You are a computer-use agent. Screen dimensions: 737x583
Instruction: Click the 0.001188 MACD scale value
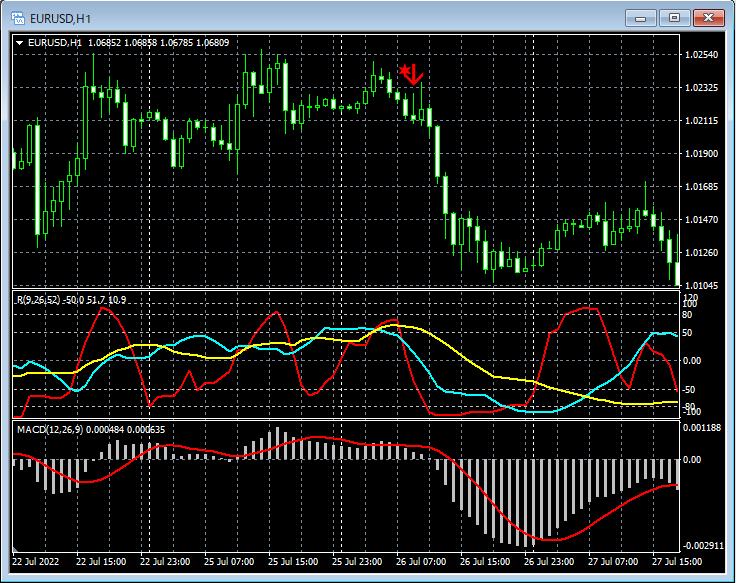[x=702, y=427]
